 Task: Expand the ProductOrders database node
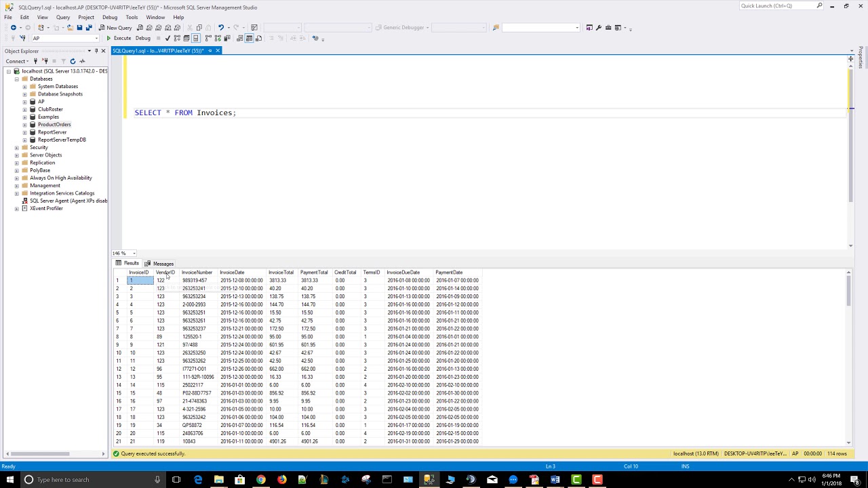click(x=25, y=125)
